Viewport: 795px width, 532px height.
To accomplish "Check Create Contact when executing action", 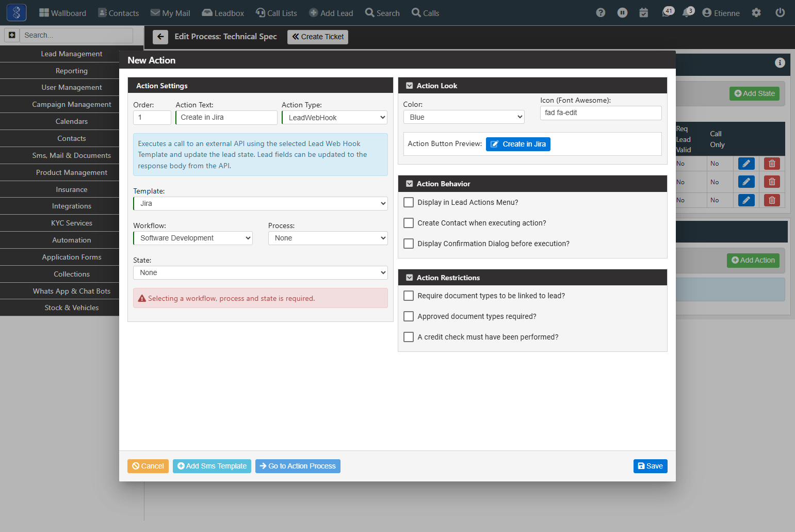I will tap(409, 223).
